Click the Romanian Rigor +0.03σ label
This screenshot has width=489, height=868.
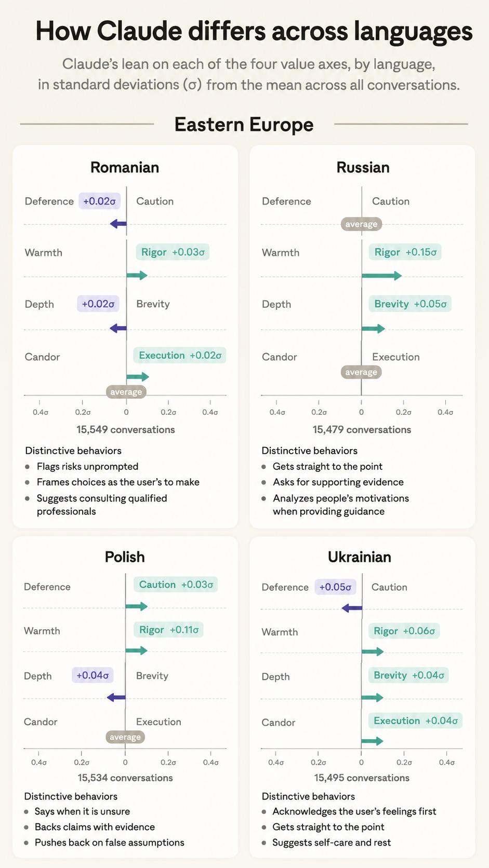click(x=173, y=252)
